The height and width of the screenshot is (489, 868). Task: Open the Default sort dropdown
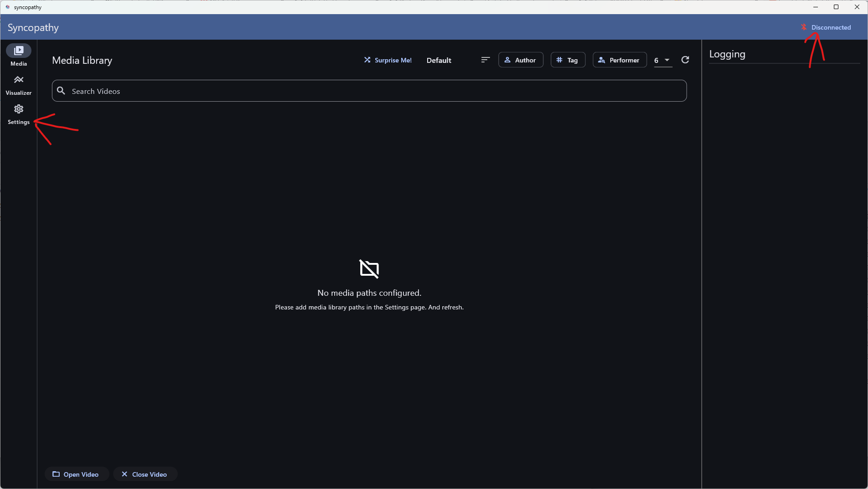(439, 60)
